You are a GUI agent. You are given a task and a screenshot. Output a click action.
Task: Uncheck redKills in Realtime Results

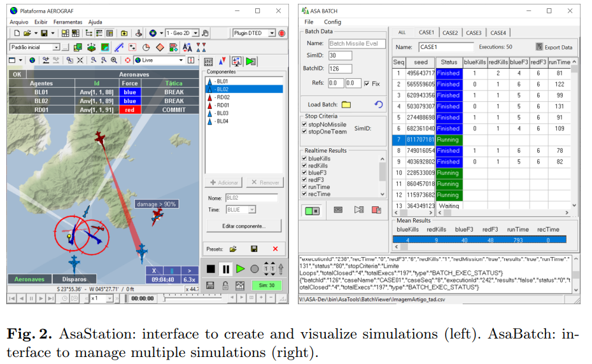(304, 165)
